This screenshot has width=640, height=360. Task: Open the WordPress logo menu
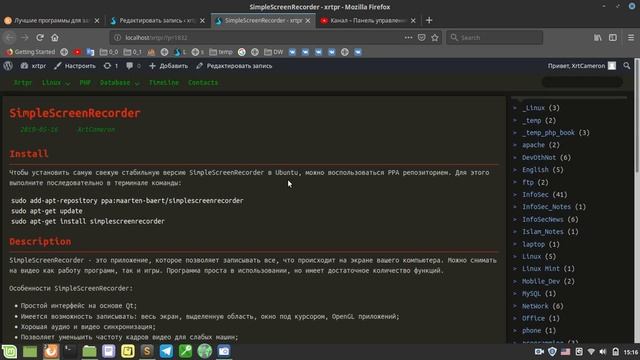tap(8, 66)
